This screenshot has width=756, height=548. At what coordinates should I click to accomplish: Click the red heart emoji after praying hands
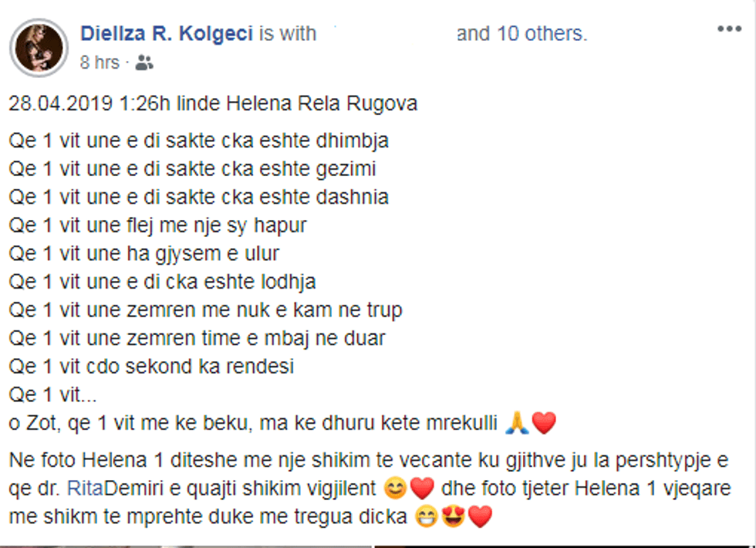pos(545,423)
